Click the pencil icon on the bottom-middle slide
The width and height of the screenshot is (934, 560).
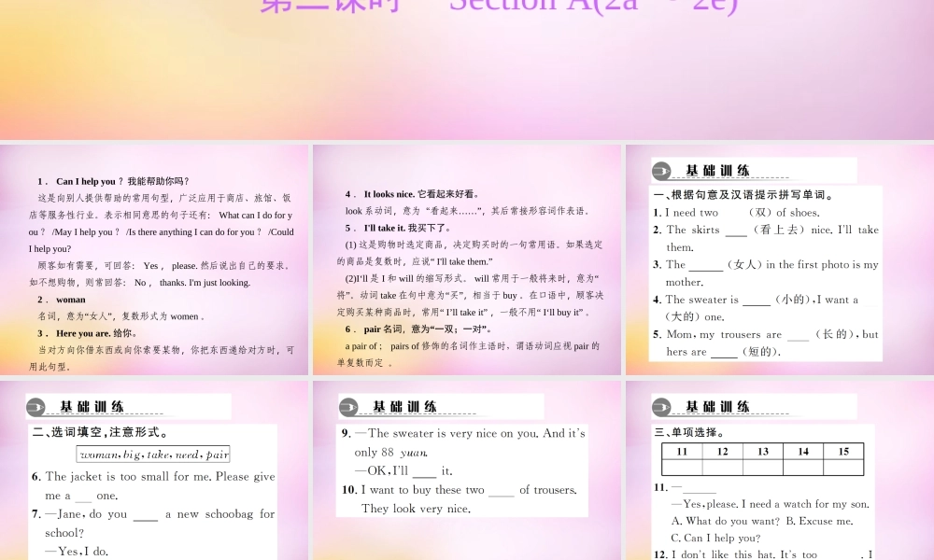(348, 406)
